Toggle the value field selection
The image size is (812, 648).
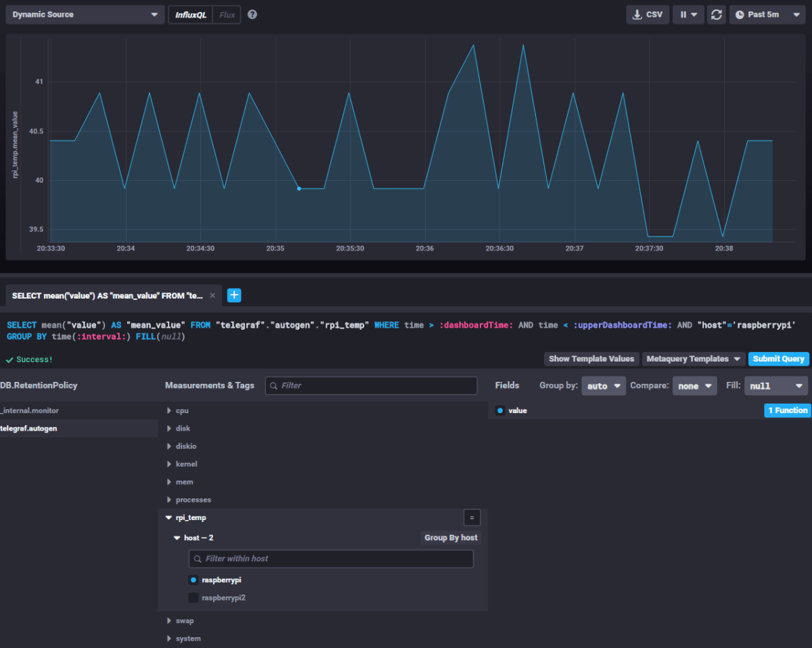point(500,410)
